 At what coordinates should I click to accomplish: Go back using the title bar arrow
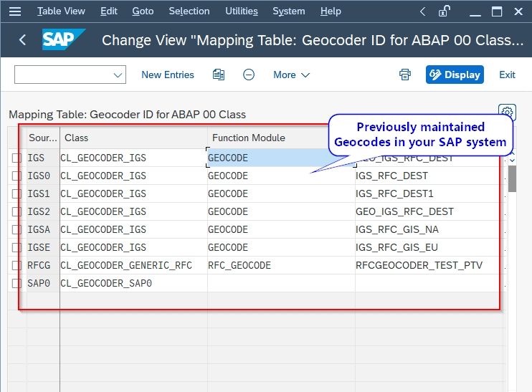22,40
